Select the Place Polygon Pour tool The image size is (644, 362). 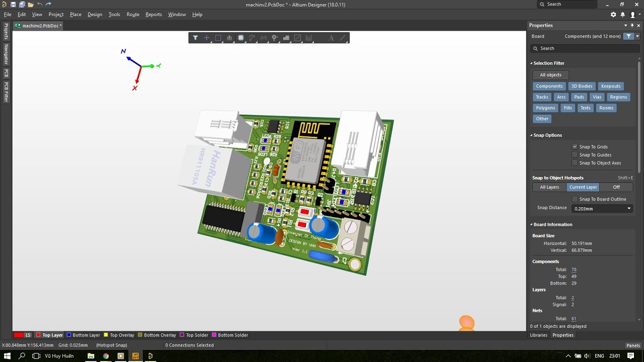[286, 38]
